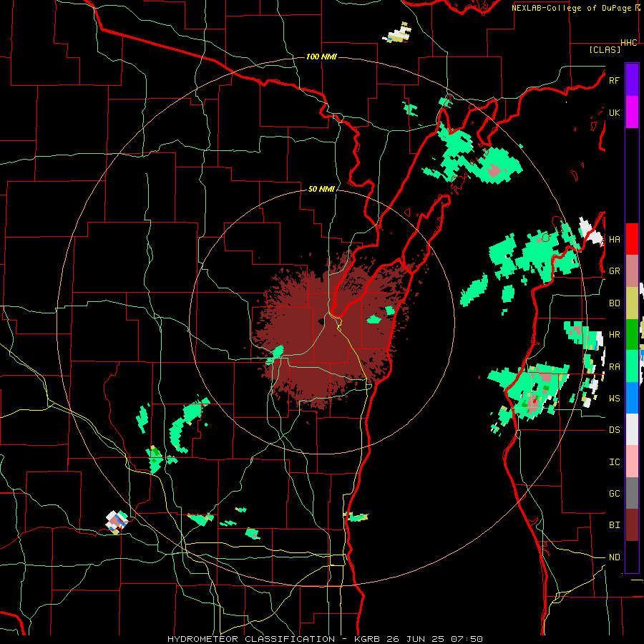
Task: Click the ND legend label
Action: pos(614,557)
